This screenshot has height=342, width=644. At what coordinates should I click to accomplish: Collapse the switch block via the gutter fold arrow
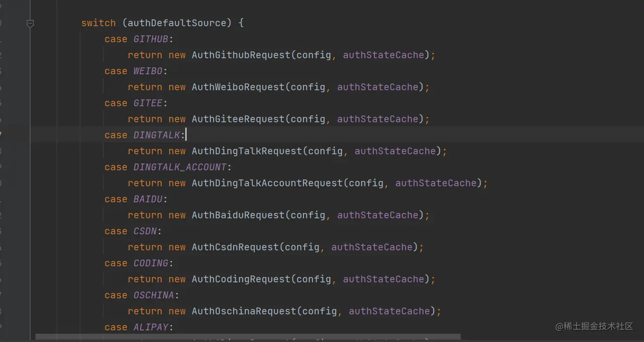coord(30,23)
